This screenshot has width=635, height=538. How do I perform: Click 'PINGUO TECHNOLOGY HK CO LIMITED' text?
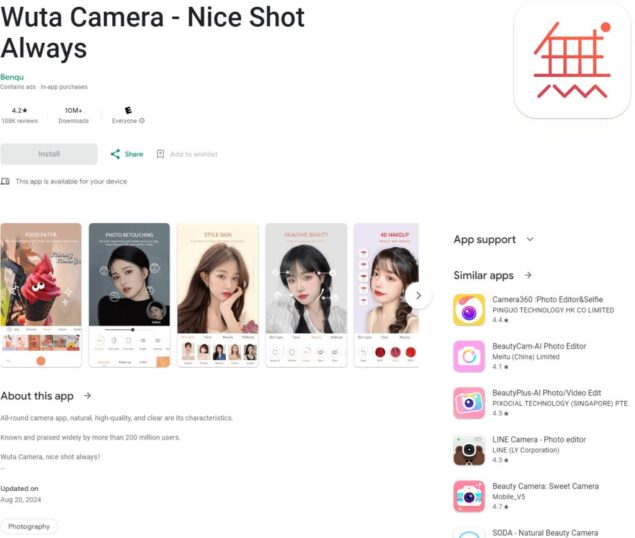point(553,310)
